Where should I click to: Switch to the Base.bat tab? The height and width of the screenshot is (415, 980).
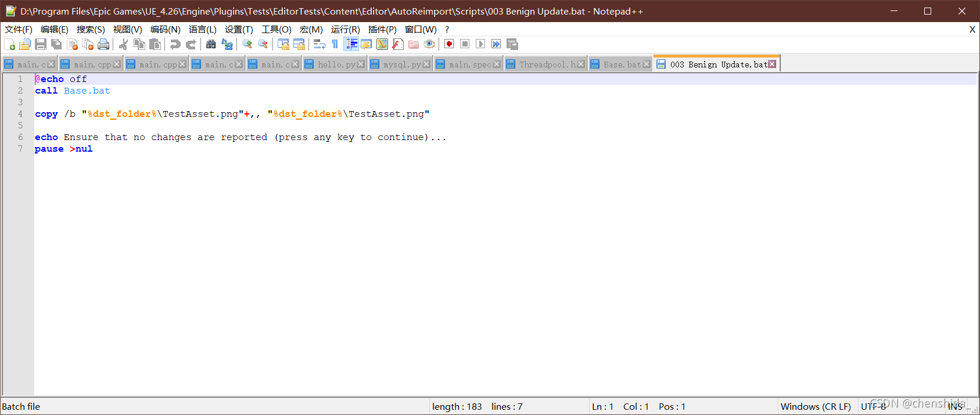click(620, 65)
